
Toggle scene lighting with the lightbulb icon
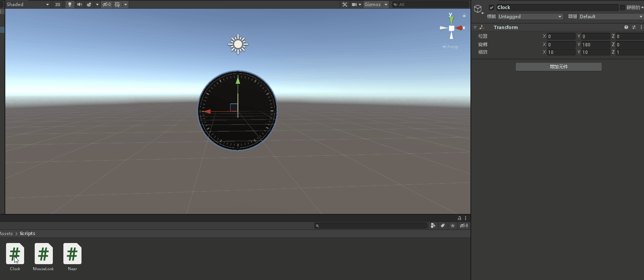pyautogui.click(x=70, y=5)
